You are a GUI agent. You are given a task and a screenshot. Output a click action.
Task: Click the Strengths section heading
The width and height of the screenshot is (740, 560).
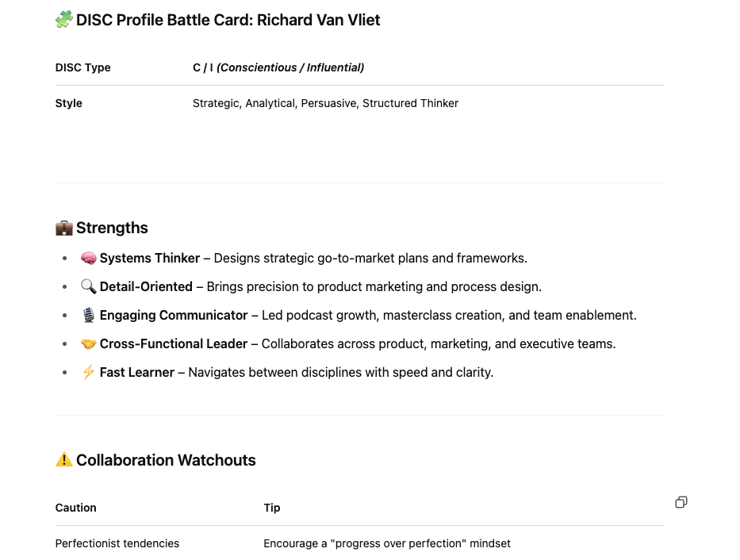[112, 228]
